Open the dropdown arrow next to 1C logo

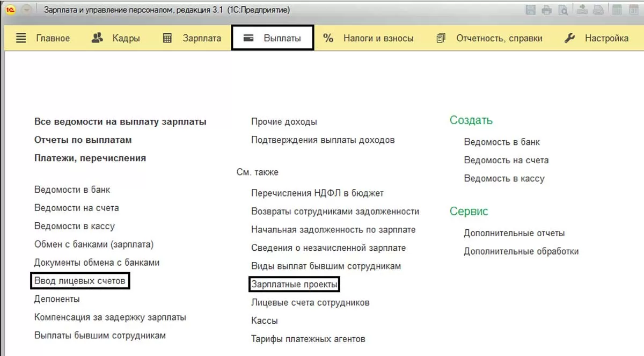(26, 10)
